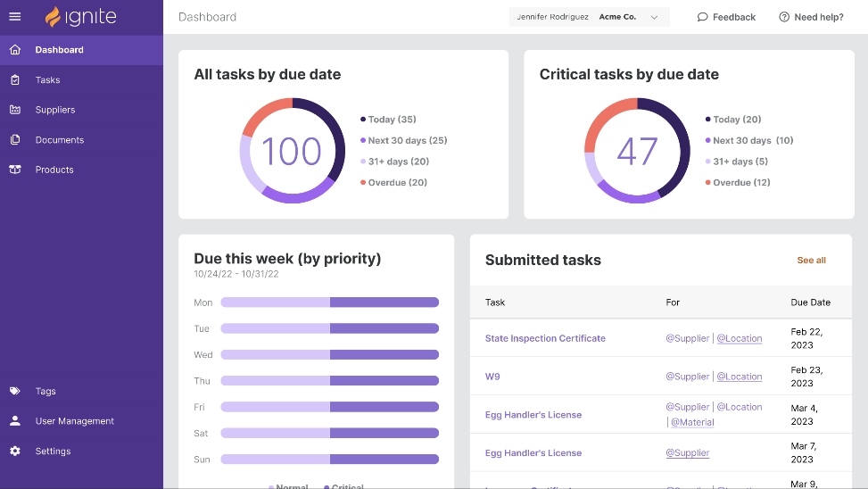Image resolution: width=868 pixels, height=489 pixels.
Task: Open Tasks via clipboard icon
Action: (x=15, y=79)
